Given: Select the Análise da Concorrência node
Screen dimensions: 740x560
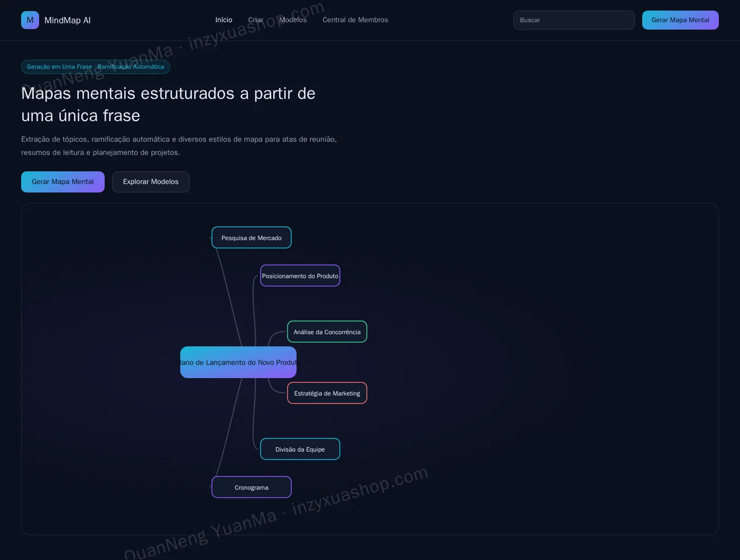Looking at the screenshot, I should click(x=327, y=332).
